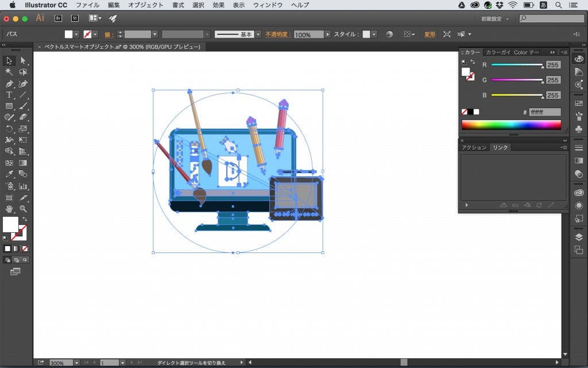The width and height of the screenshot is (588, 368).
Task: Open the stroke weight dropdown
Action: [x=154, y=34]
